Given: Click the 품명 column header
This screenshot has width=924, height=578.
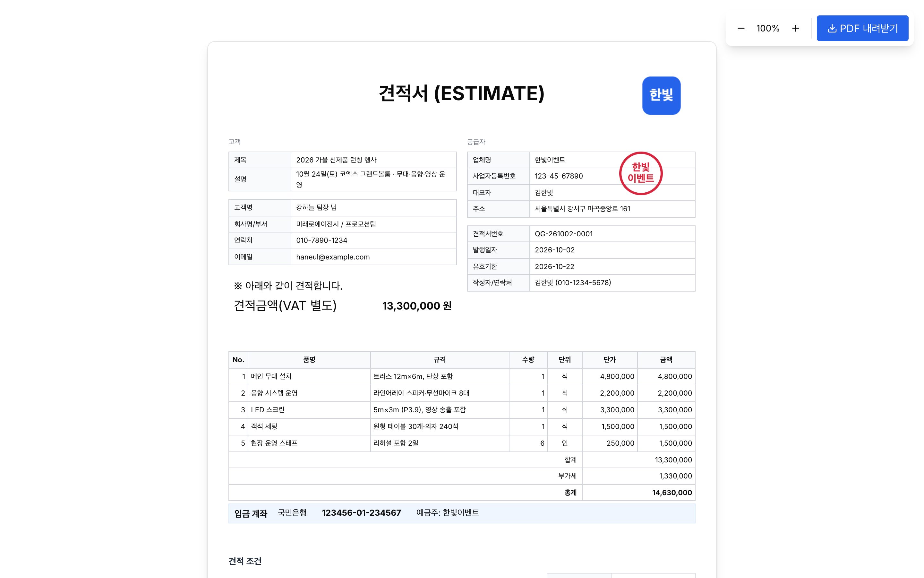Looking at the screenshot, I should (x=309, y=360).
